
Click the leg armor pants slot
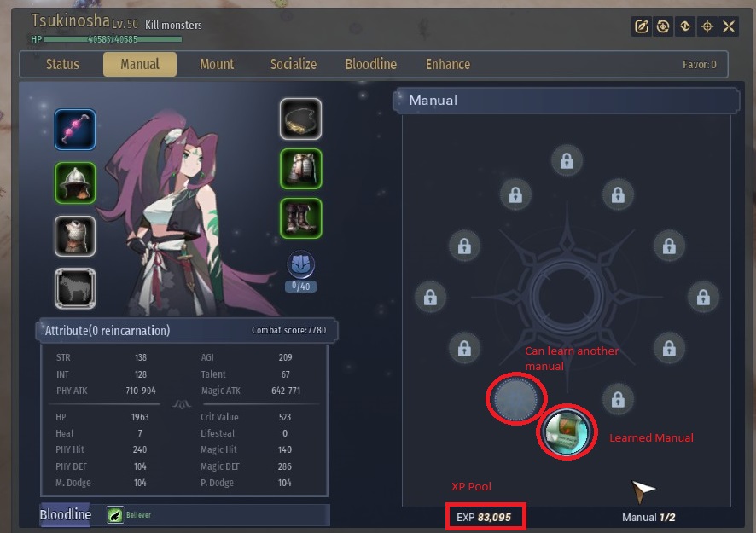click(300, 169)
